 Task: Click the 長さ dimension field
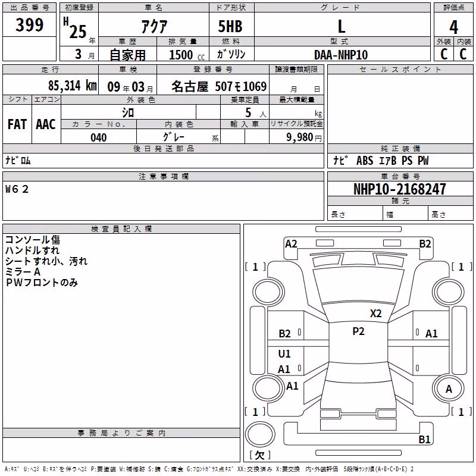tap(355, 213)
